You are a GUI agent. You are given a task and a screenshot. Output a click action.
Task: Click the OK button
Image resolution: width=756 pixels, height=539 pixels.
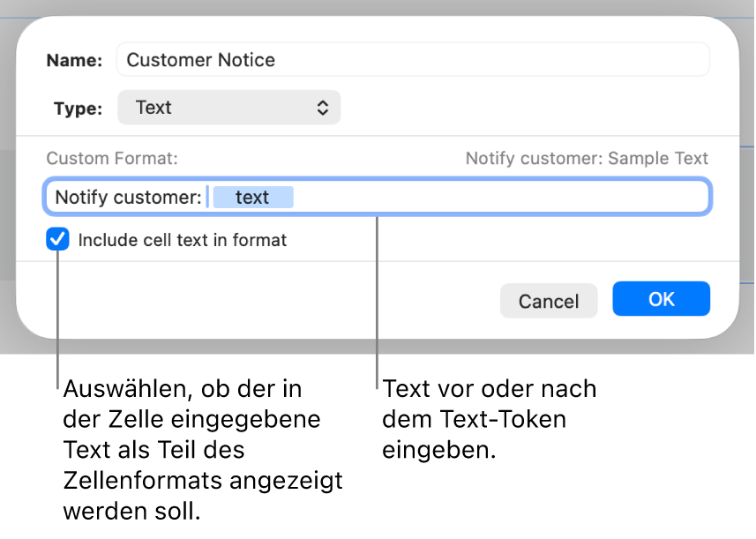[661, 299]
